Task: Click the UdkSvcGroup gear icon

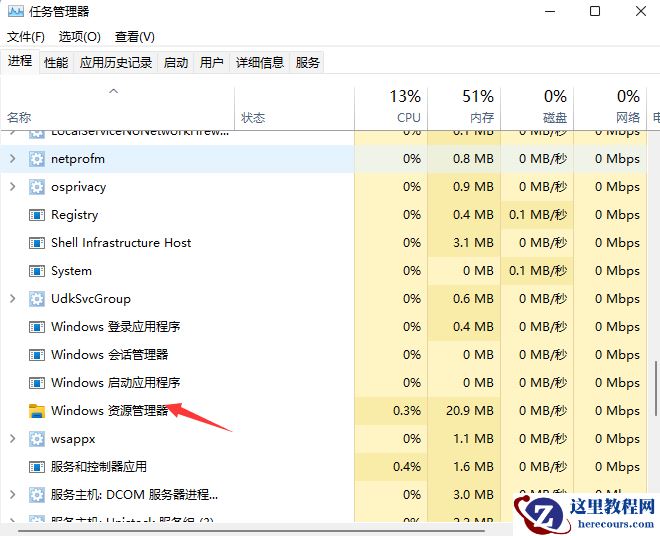Action: (37, 299)
